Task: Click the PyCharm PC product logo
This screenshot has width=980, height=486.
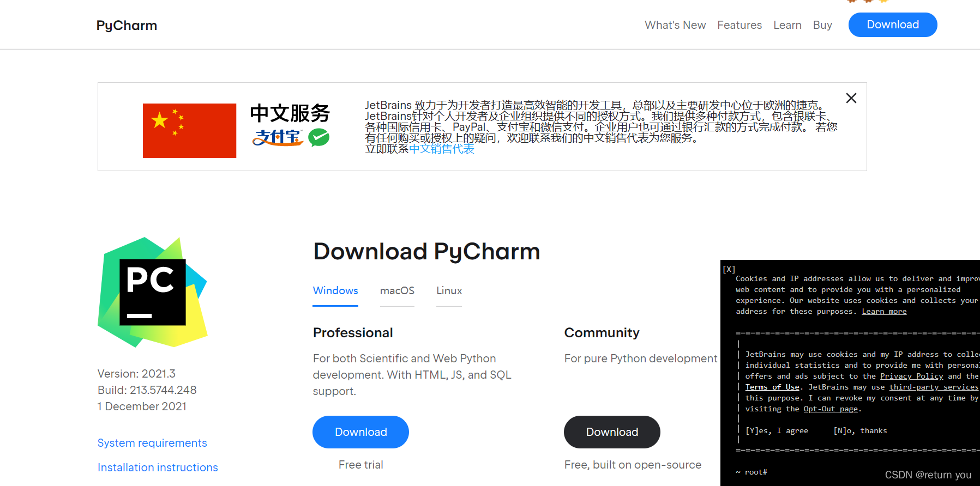Action: point(153,292)
